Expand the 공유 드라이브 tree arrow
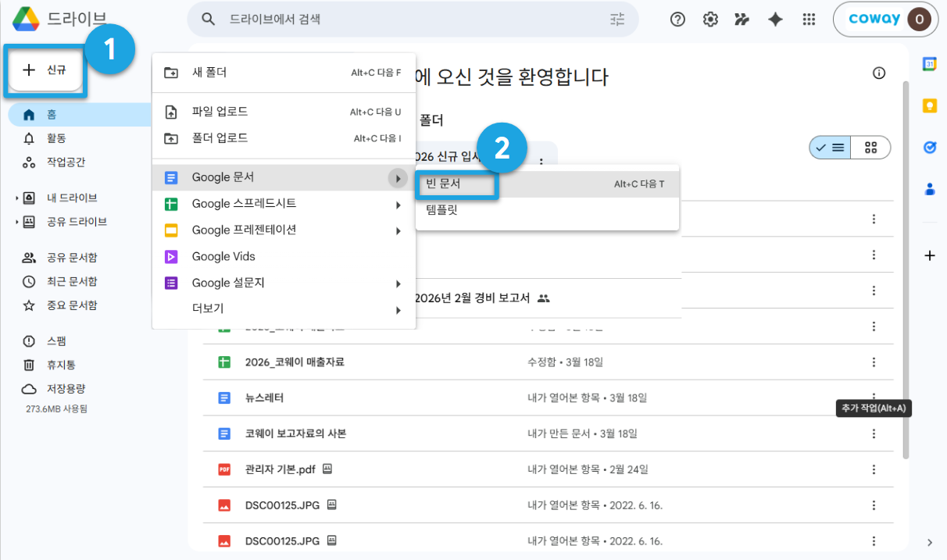This screenshot has width=947, height=560. (x=16, y=222)
